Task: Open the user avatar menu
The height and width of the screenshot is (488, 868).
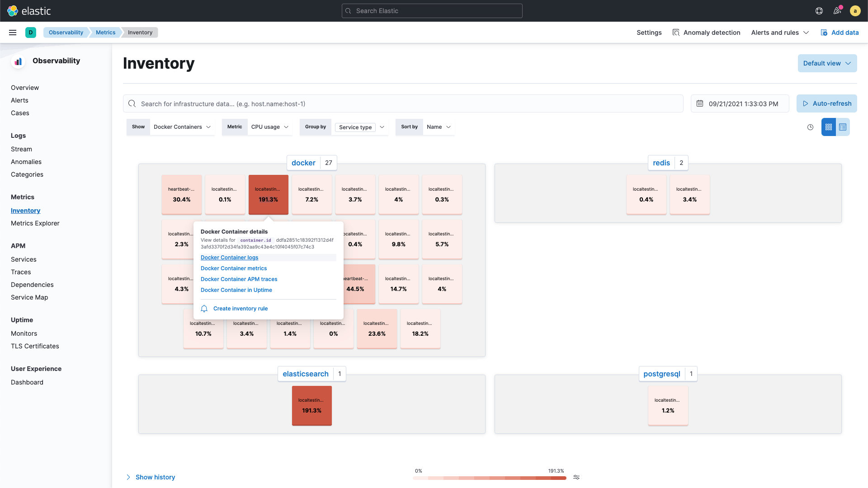Action: coord(855,11)
